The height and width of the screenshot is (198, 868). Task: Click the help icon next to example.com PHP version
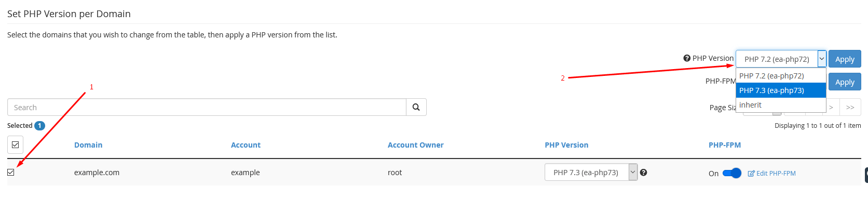(x=644, y=173)
